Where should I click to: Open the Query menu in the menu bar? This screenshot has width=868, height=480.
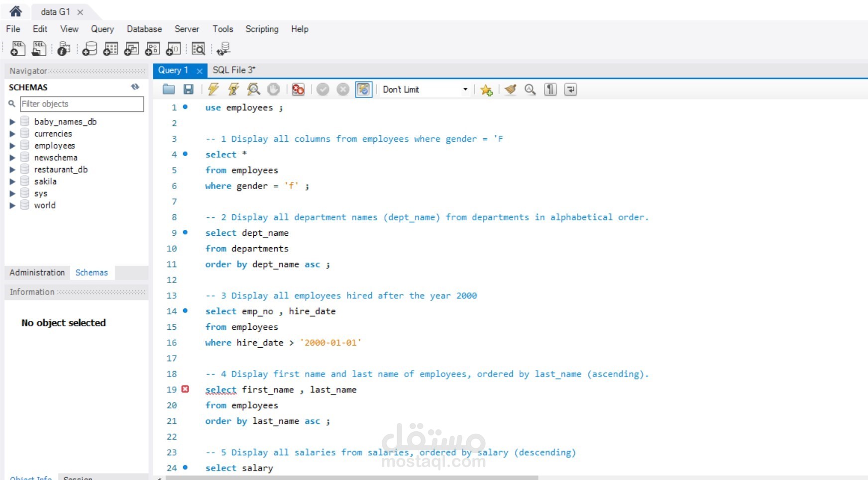[102, 29]
